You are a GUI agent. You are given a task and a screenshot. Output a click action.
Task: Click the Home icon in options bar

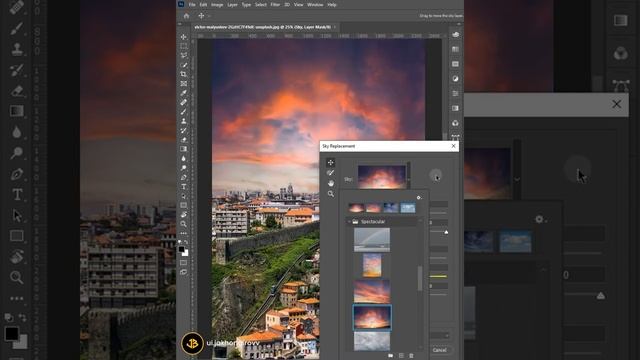(187, 16)
